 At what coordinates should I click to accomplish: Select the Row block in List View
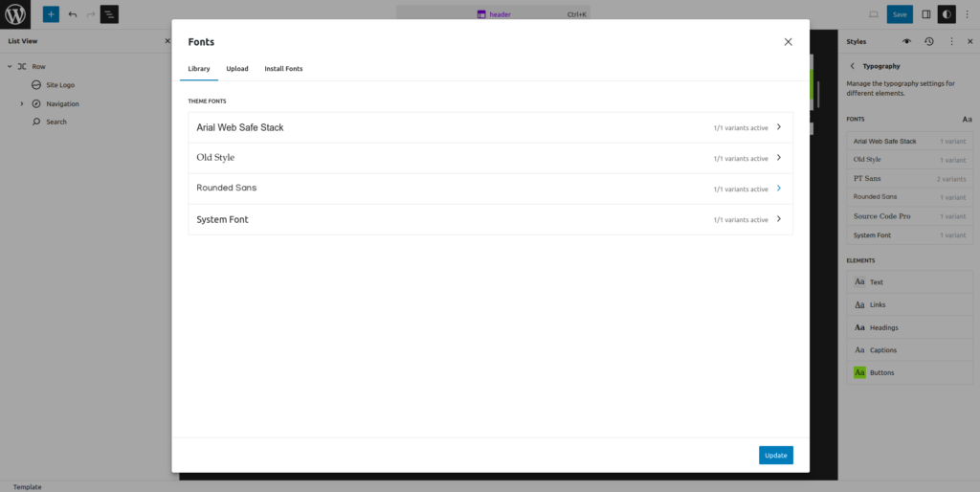click(38, 66)
